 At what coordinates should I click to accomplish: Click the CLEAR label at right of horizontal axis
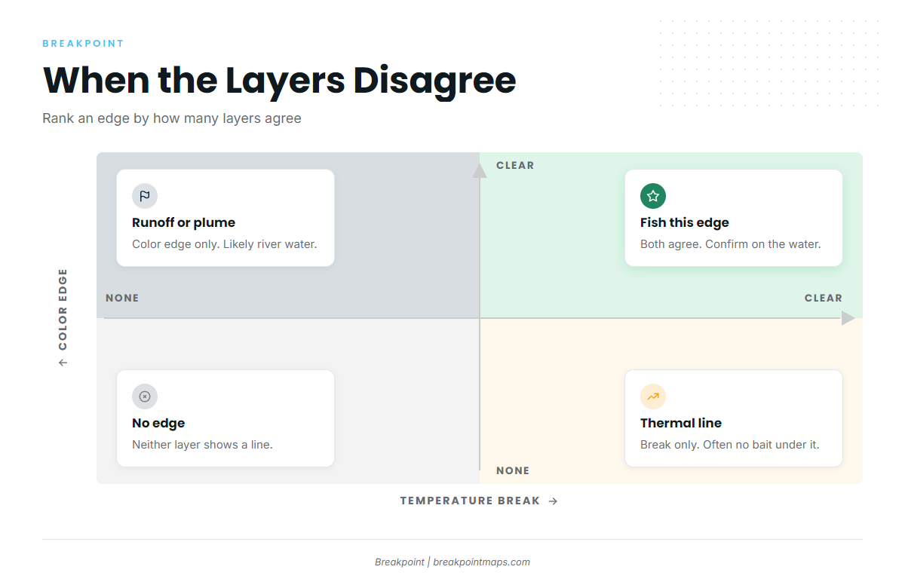824,298
